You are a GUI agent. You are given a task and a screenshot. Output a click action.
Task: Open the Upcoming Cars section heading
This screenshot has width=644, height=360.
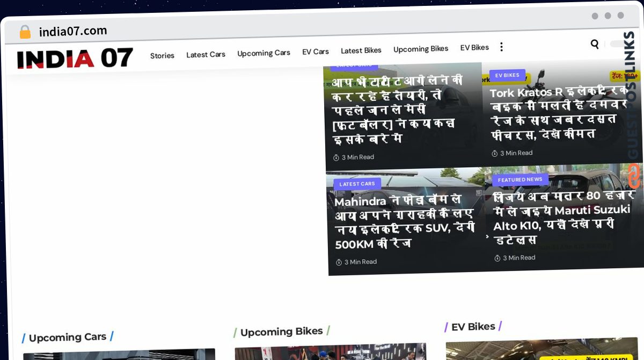pyautogui.click(x=68, y=337)
